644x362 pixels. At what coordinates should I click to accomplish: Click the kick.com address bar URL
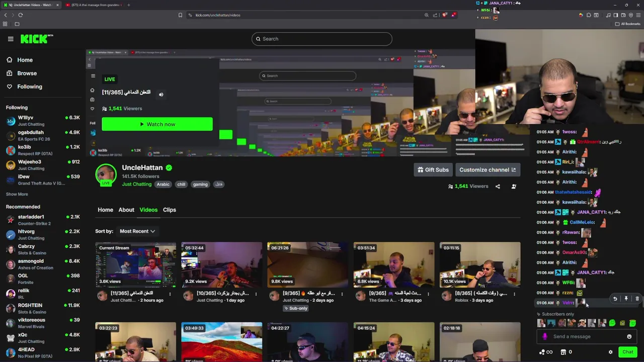pos(218,15)
